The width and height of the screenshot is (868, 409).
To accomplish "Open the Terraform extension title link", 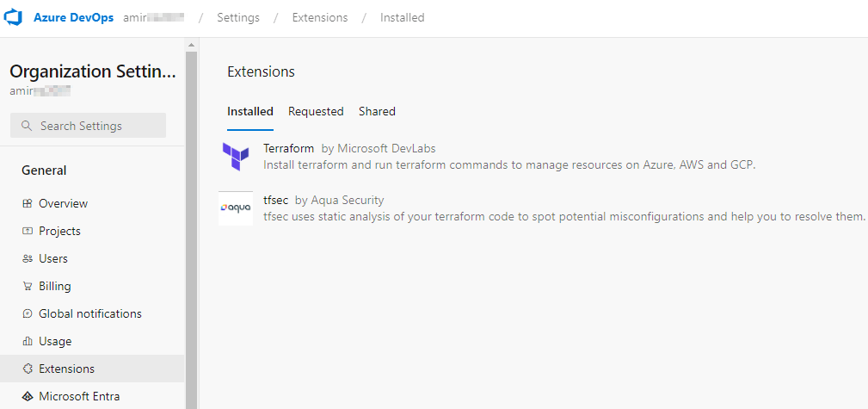I will [288, 148].
